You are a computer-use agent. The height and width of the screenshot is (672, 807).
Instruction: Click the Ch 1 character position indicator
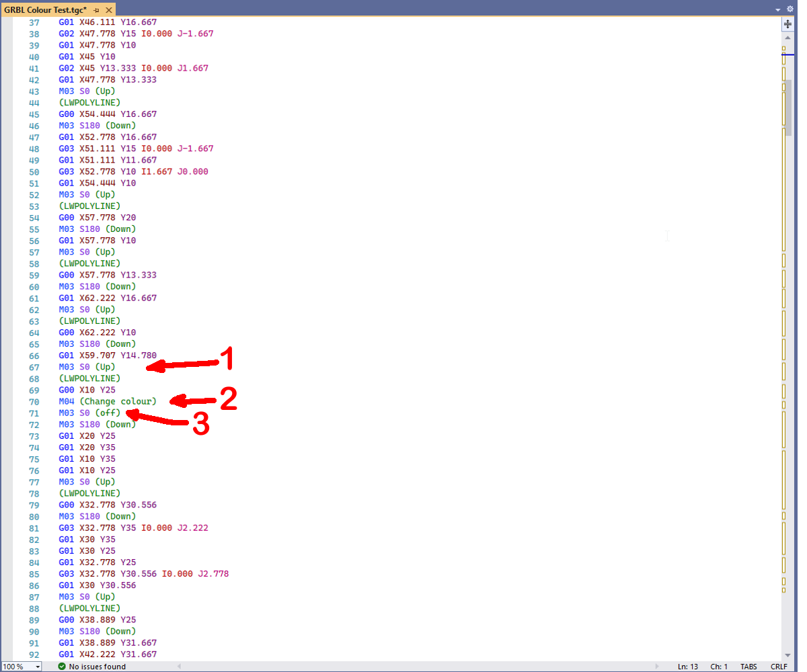(x=720, y=667)
